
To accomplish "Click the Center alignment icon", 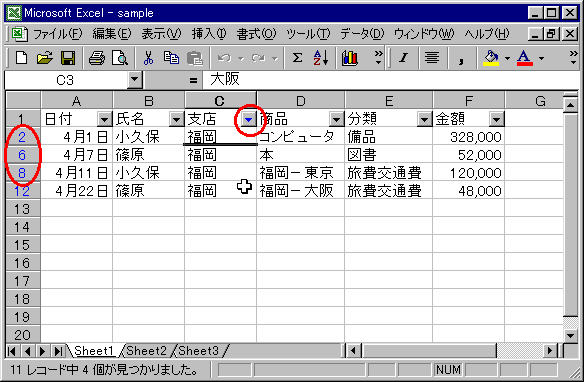I will point(432,58).
